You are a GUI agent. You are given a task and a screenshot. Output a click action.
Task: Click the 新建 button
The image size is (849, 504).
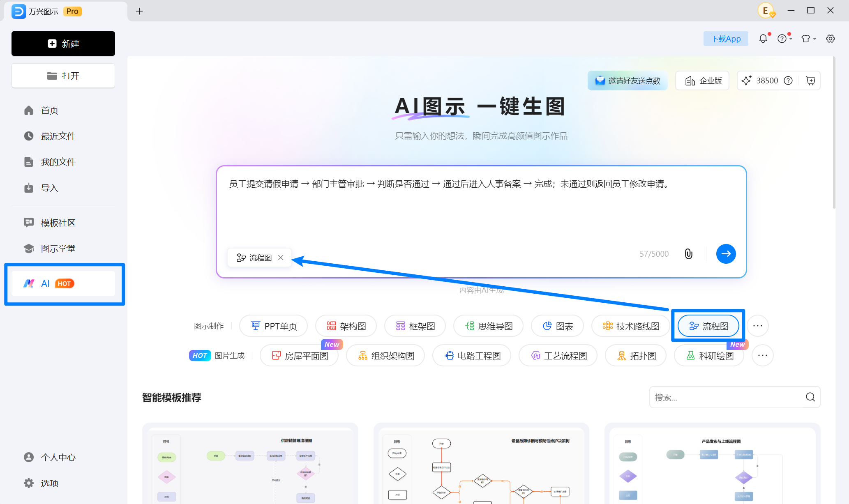tap(63, 44)
